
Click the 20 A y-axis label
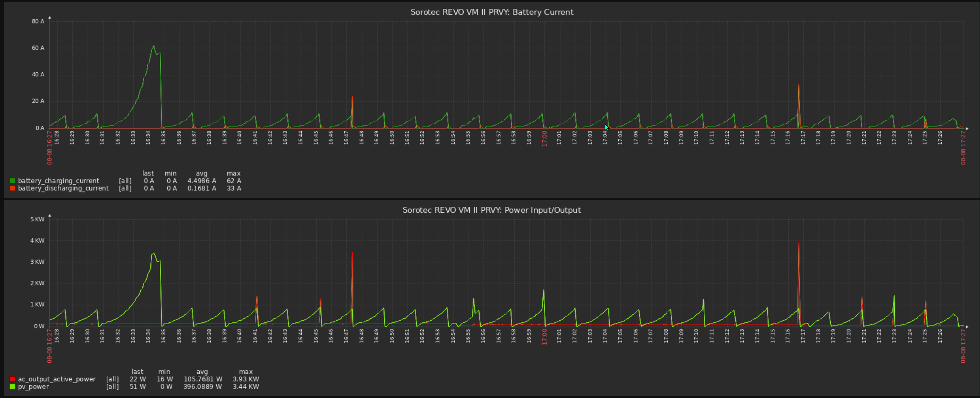coord(38,101)
